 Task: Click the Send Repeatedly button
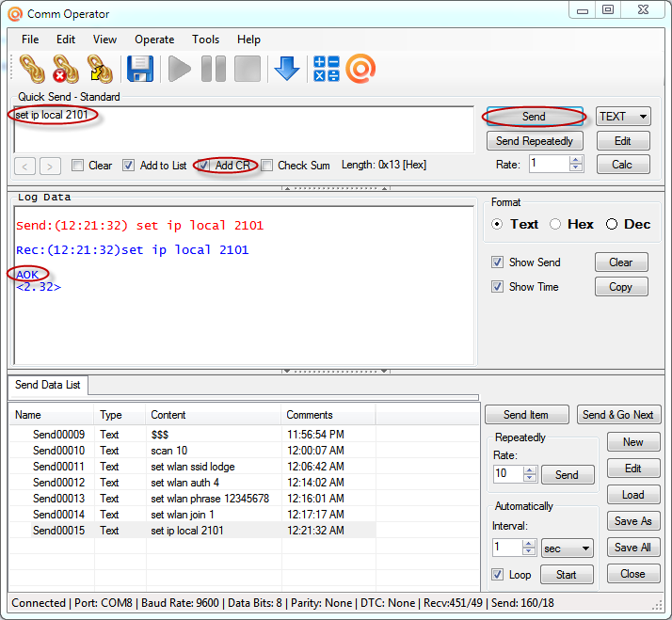[x=535, y=141]
